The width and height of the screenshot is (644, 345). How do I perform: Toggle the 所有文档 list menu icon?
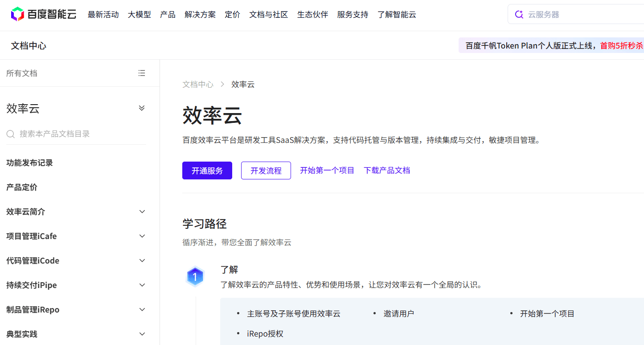pos(142,73)
